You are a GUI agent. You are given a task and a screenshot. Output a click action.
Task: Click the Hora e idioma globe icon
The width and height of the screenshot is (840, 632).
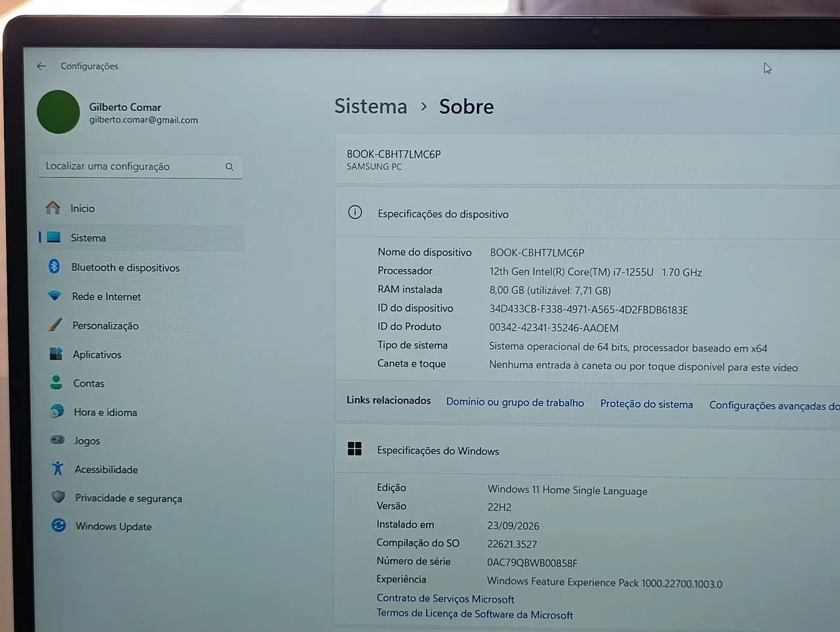[57, 411]
